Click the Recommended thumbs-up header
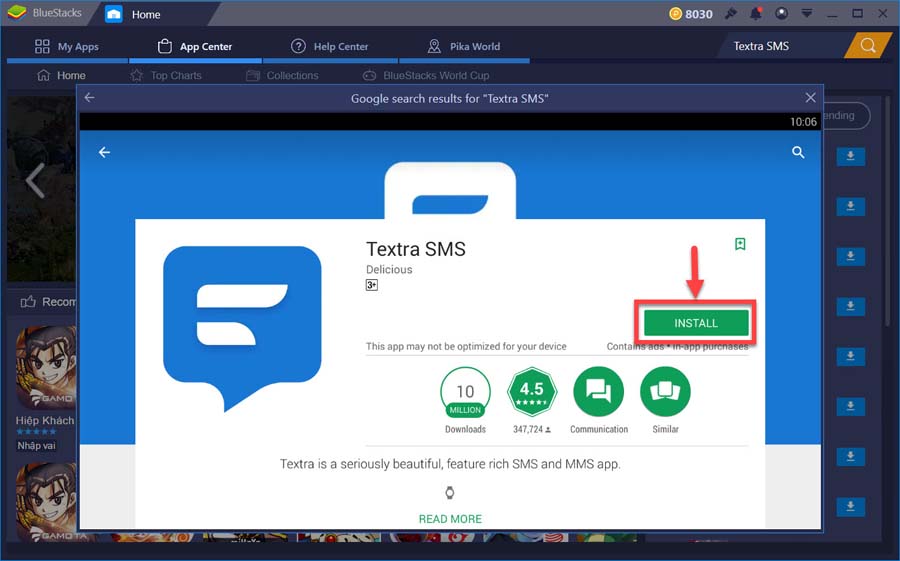The height and width of the screenshot is (561, 900). pyautogui.click(x=48, y=301)
